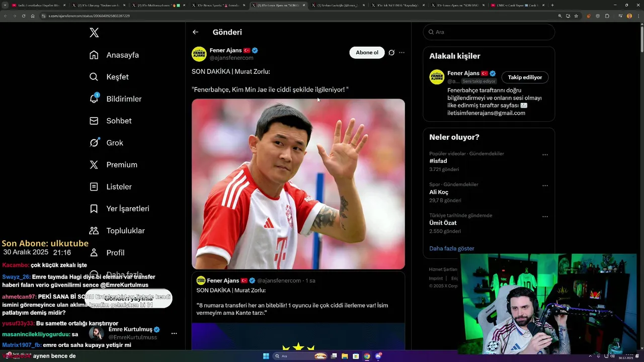Screen dimensions: 644x362
Task: Click the Imprint footer link
Action: [x=436, y=278]
